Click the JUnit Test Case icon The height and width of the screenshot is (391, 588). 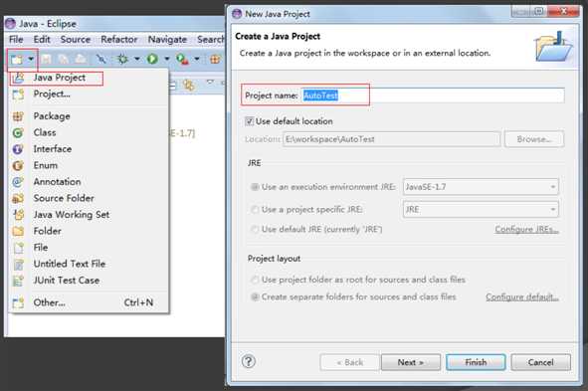[x=18, y=281]
